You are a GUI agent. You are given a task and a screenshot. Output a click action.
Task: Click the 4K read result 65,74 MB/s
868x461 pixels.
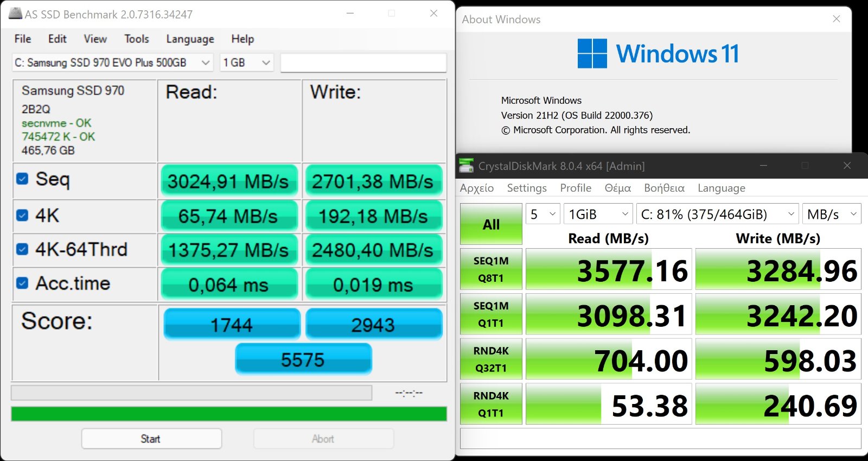229,216
